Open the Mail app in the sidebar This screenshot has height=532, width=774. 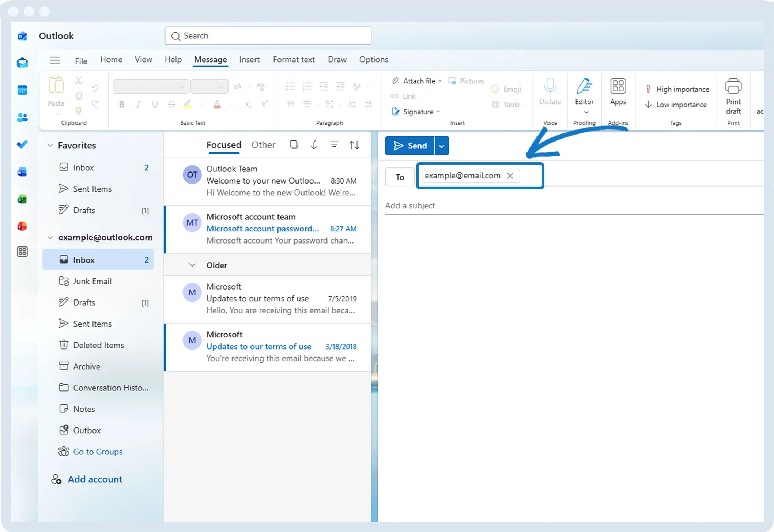(22, 63)
